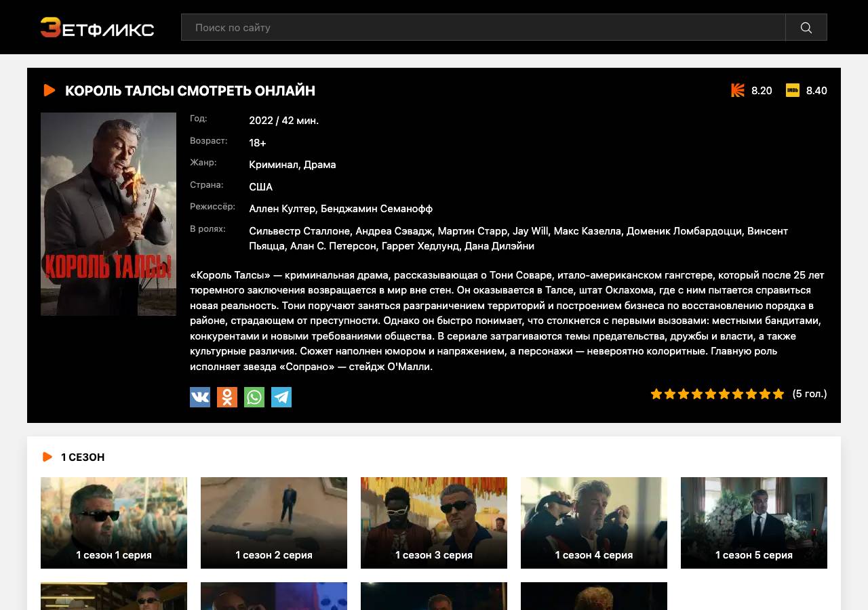The width and height of the screenshot is (868, 610).
Task: Click actor Доменик Ломбардоцци
Action: click(684, 231)
